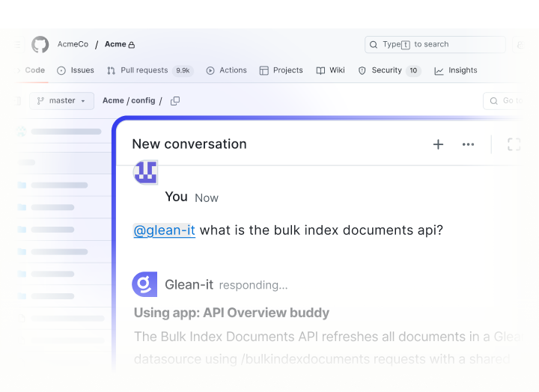Open the three-dot more options menu

tap(468, 144)
